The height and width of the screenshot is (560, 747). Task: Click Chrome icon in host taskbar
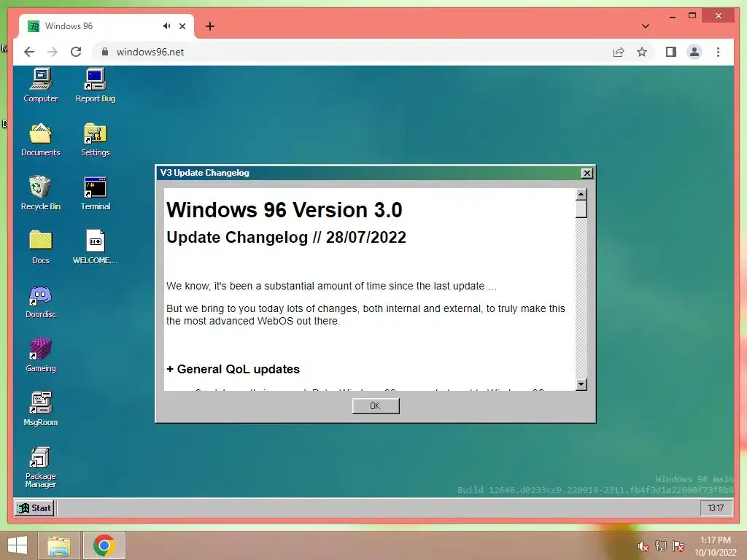pyautogui.click(x=104, y=545)
